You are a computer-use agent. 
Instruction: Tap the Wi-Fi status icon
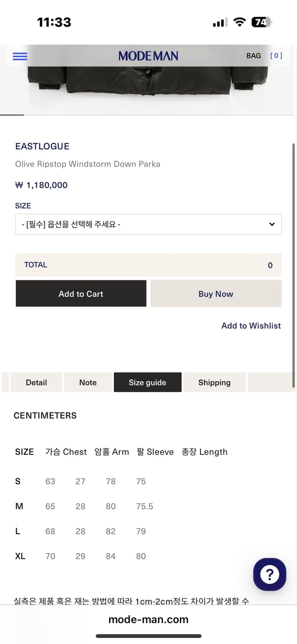pyautogui.click(x=239, y=22)
